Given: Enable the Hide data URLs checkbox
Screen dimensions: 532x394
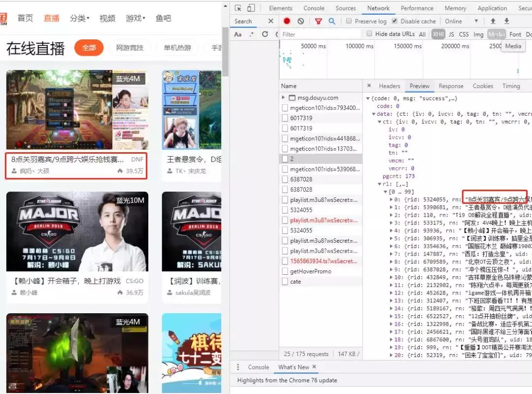Looking at the screenshot, I should tap(369, 34).
